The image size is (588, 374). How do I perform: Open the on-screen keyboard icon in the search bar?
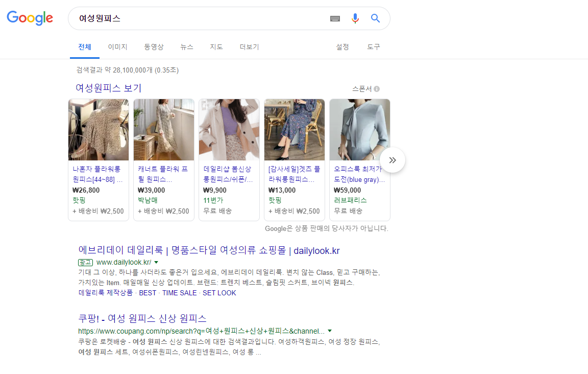coord(335,18)
